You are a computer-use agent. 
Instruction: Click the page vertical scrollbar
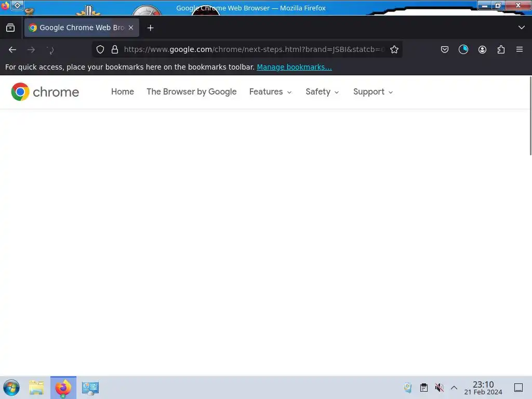click(530, 115)
